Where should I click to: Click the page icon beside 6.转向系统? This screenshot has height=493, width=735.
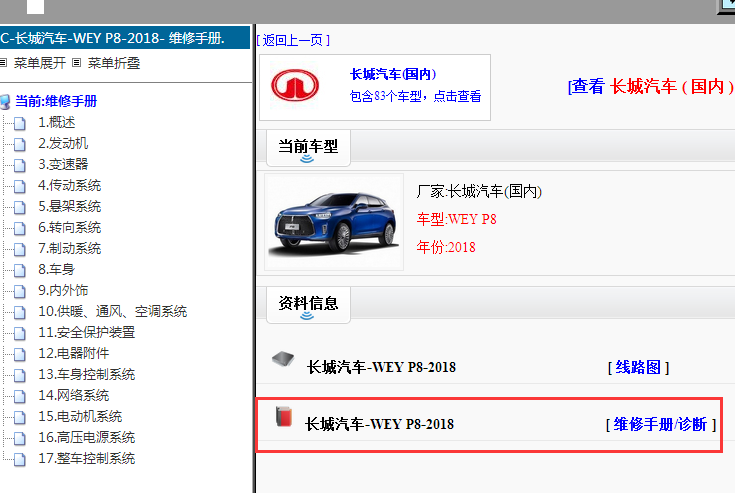pyautogui.click(x=20, y=228)
